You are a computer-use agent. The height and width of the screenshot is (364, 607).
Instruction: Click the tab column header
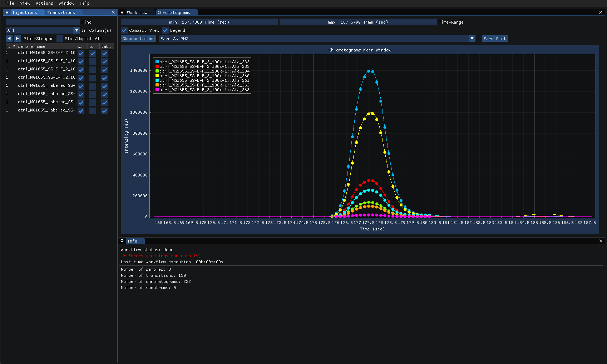(x=107, y=46)
